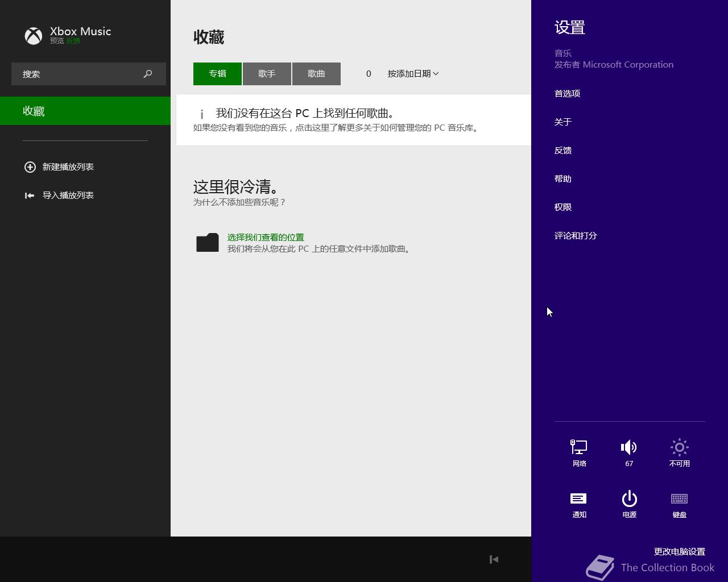Image resolution: width=728 pixels, height=582 pixels.
Task: Open 帮助 in settings pane
Action: (x=563, y=178)
